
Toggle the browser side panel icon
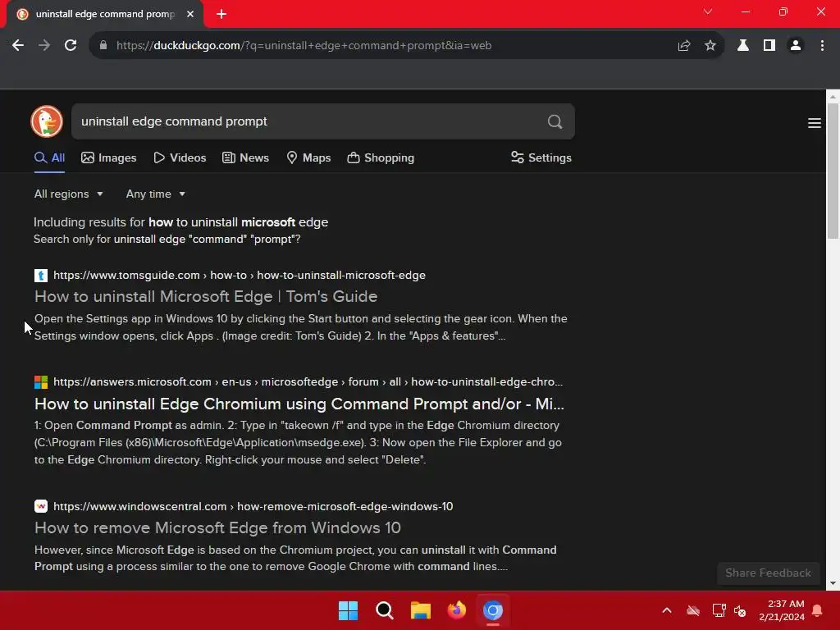tap(769, 46)
